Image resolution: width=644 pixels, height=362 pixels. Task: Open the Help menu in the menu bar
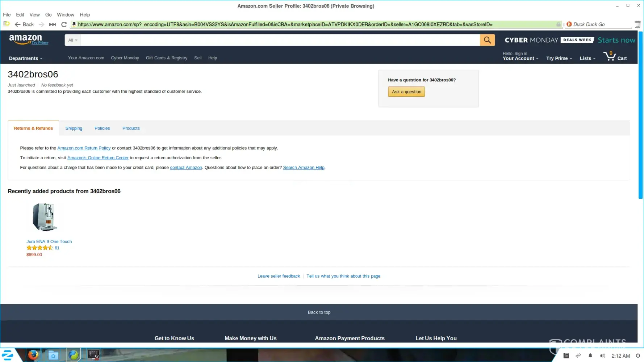(85, 14)
